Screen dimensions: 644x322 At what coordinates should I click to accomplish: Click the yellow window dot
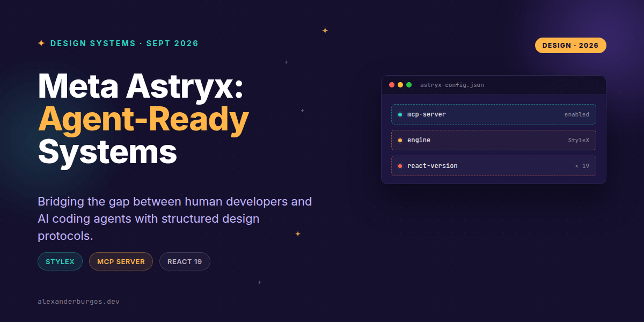(x=400, y=85)
